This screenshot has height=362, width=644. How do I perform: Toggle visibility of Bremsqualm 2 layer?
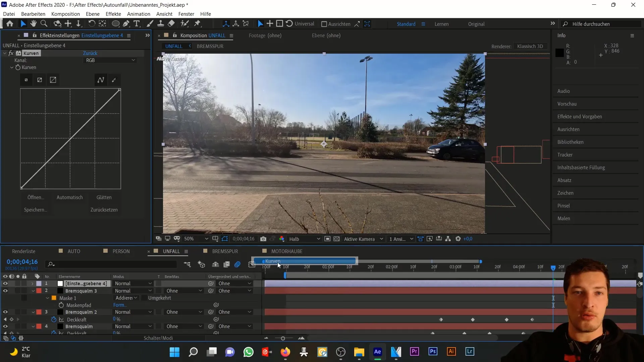(5, 312)
